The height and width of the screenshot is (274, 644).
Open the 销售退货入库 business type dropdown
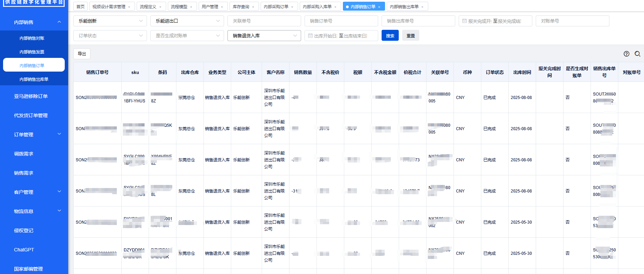tap(264, 36)
